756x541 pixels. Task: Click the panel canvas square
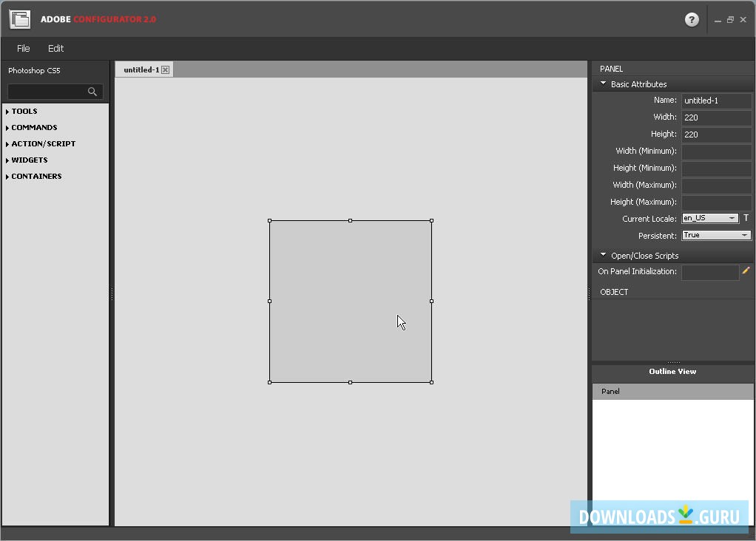[351, 302]
